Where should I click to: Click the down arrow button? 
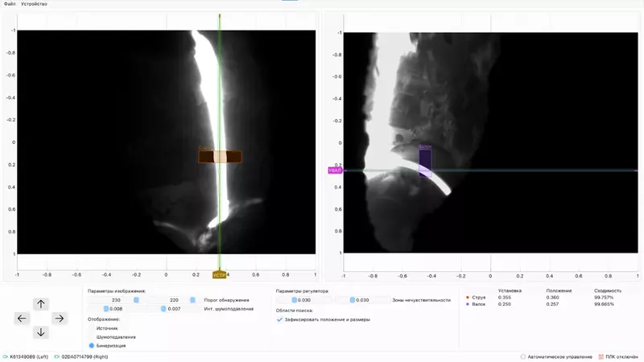tap(41, 332)
